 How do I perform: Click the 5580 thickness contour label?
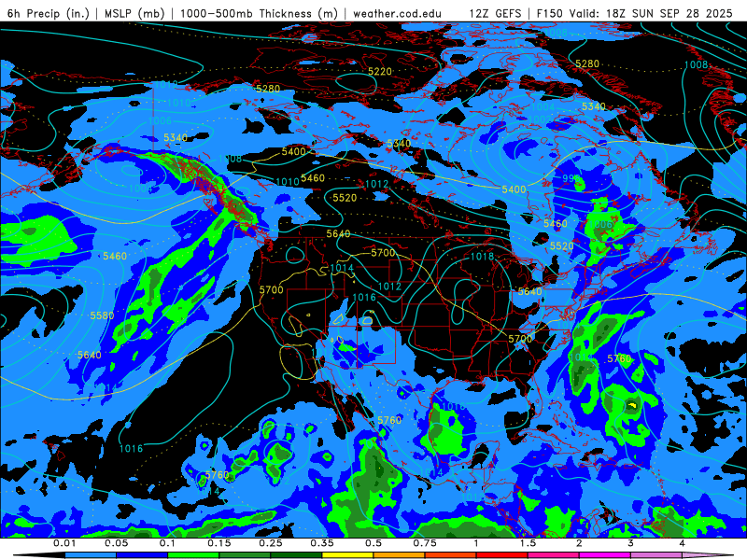[x=102, y=315]
